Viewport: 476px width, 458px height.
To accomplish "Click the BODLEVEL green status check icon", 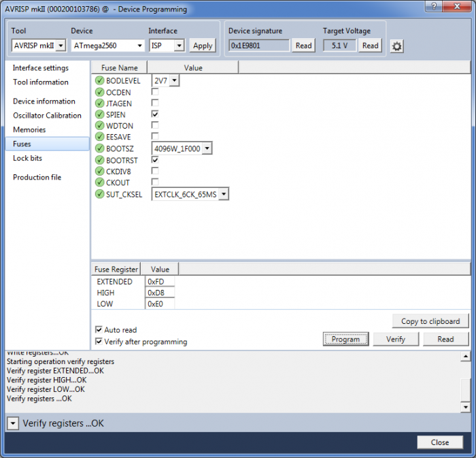I will (x=99, y=80).
